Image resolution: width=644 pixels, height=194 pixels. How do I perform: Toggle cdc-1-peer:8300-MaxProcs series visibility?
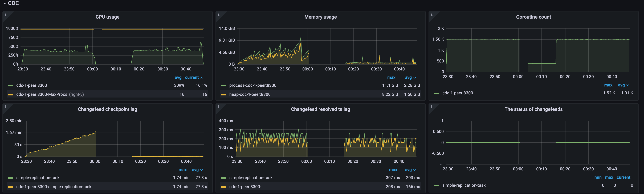[42, 94]
